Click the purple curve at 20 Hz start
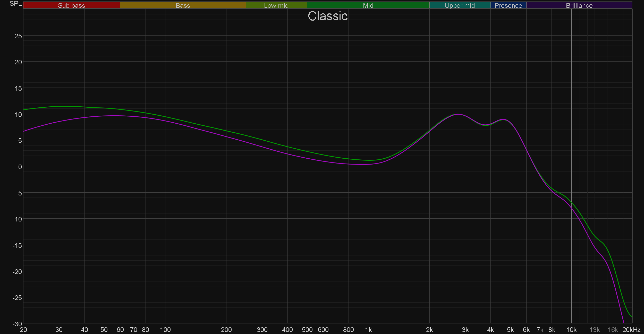Screen dimensions: 644x334 click(x=24, y=131)
